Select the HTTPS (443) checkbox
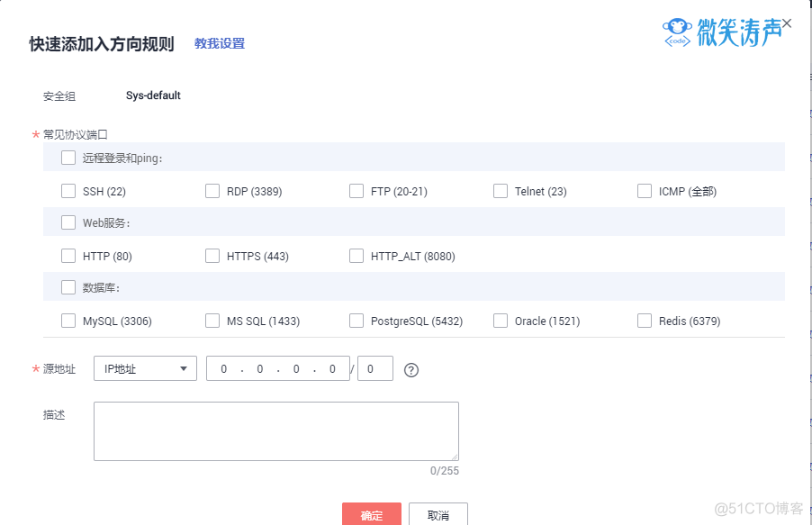The height and width of the screenshot is (525, 812). point(212,256)
